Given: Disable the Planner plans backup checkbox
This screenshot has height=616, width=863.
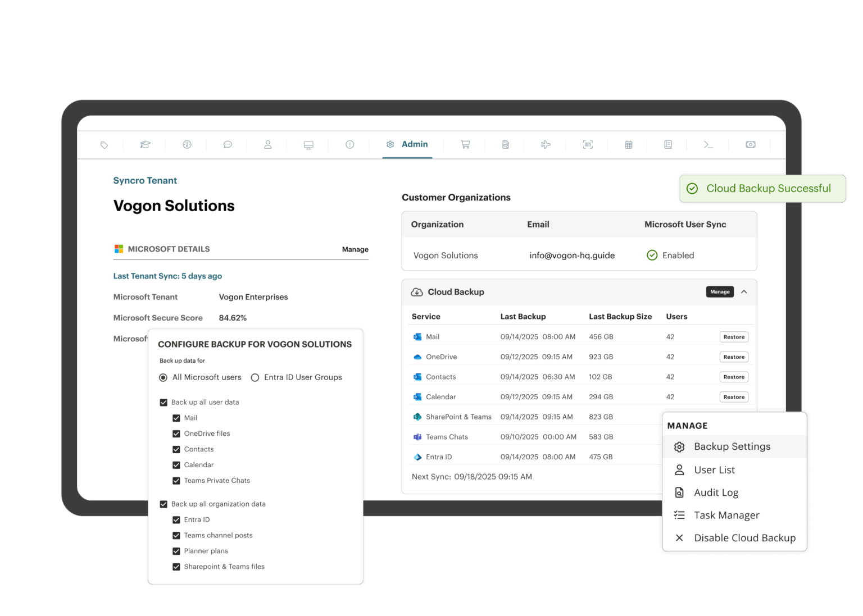Looking at the screenshot, I should 176,551.
